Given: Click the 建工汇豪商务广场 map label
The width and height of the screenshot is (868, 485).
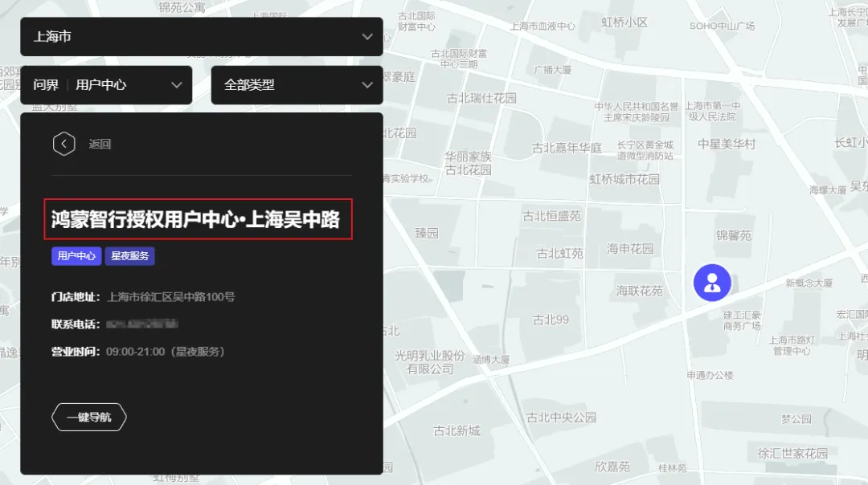Looking at the screenshot, I should click(x=742, y=320).
